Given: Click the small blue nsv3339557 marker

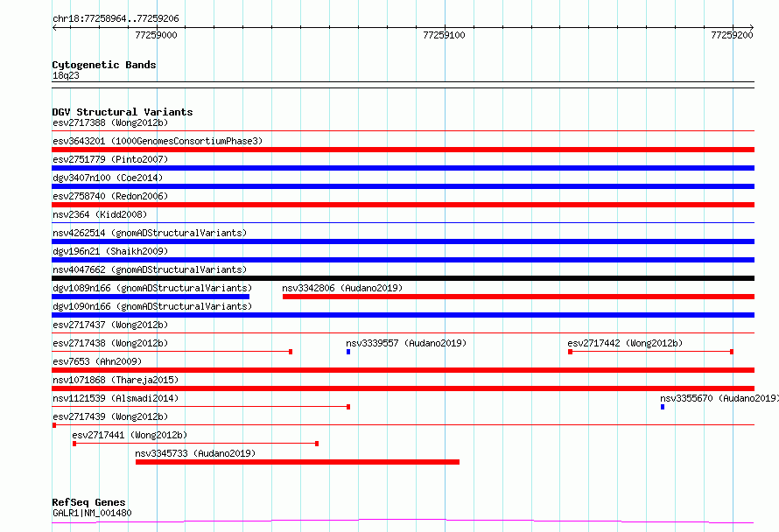Looking at the screenshot, I should 348,352.
